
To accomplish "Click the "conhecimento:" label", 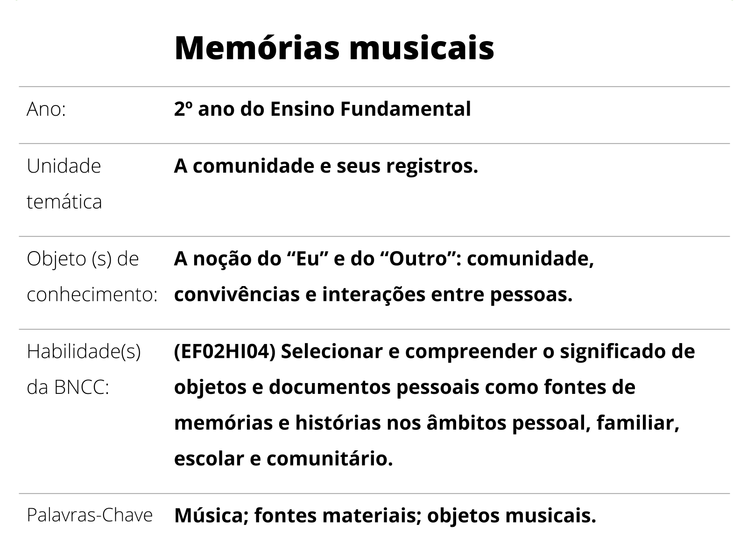I will [x=92, y=295].
